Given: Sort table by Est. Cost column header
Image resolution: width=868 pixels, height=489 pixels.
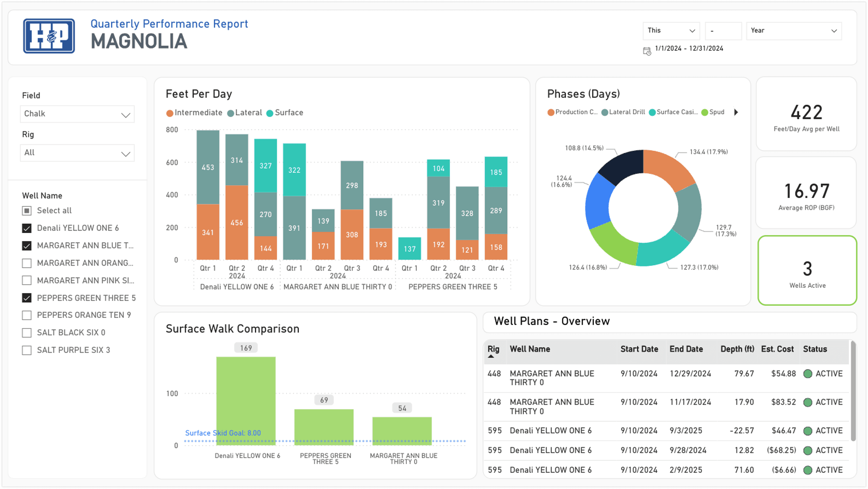Looking at the screenshot, I should [x=777, y=349].
